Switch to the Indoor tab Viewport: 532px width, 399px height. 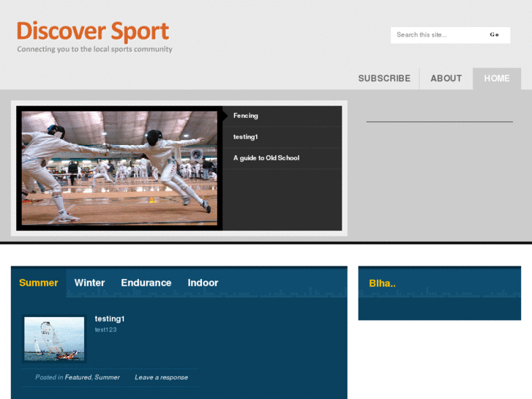coord(203,283)
